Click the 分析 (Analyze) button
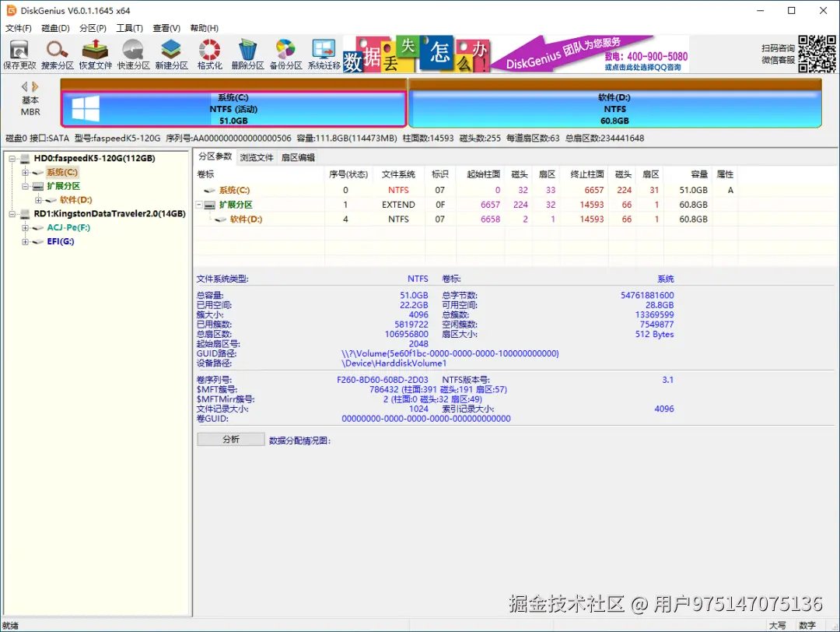Viewport: 840px width, 632px height. 231,440
